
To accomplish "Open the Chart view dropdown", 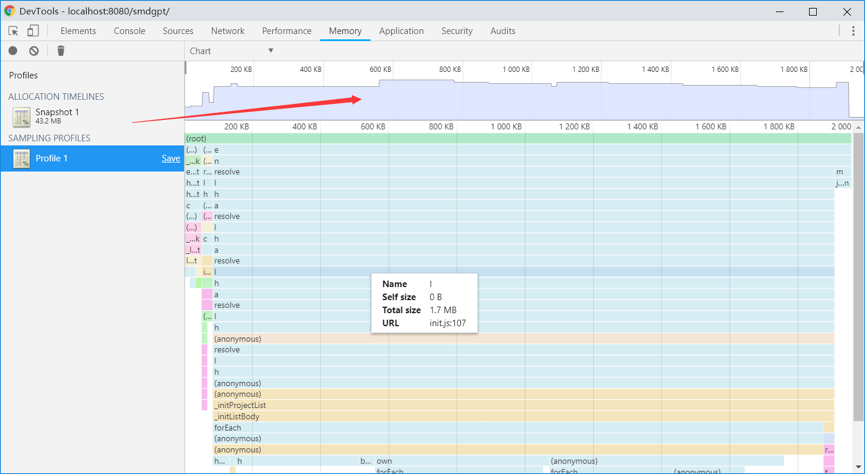I will click(x=231, y=51).
